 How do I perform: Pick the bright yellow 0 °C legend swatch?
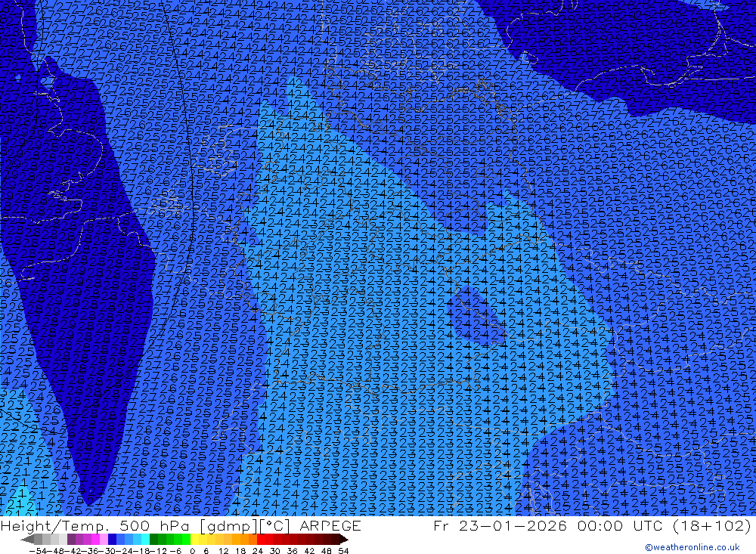pos(194,539)
